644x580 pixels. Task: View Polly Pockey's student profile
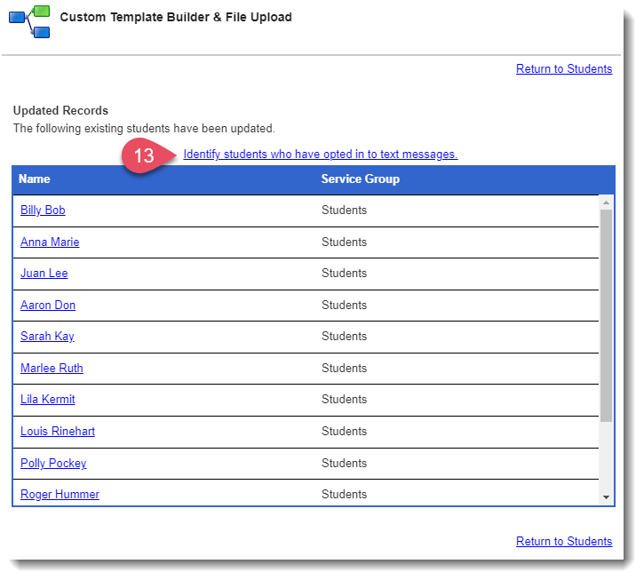[x=54, y=463]
